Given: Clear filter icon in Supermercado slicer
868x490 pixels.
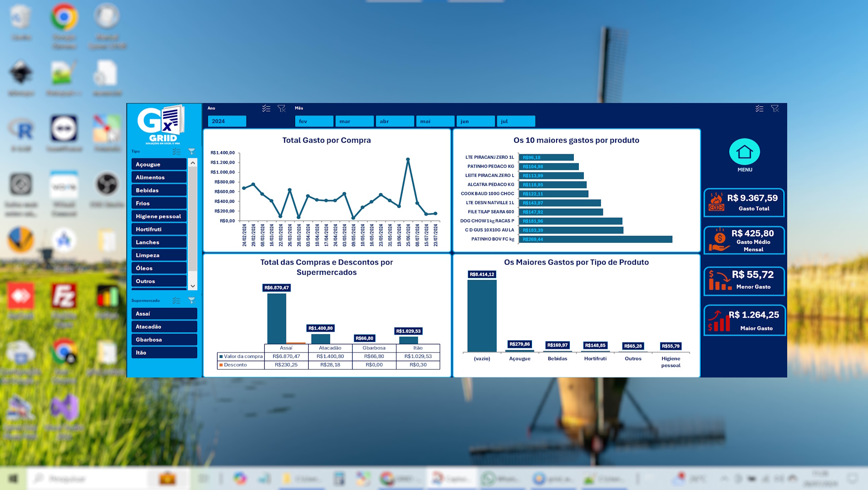Looking at the screenshot, I should (x=192, y=300).
